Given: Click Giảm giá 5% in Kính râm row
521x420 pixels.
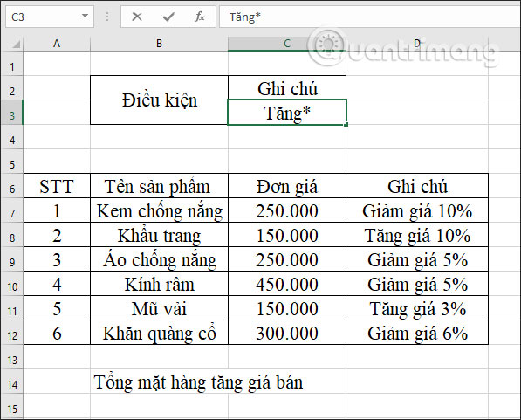Looking at the screenshot, I should [417, 284].
